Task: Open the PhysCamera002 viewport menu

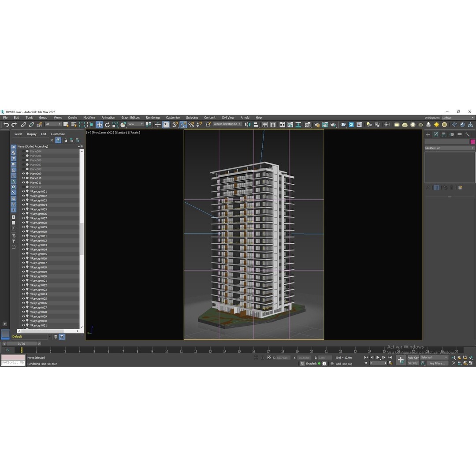Action: pyautogui.click(x=103, y=133)
